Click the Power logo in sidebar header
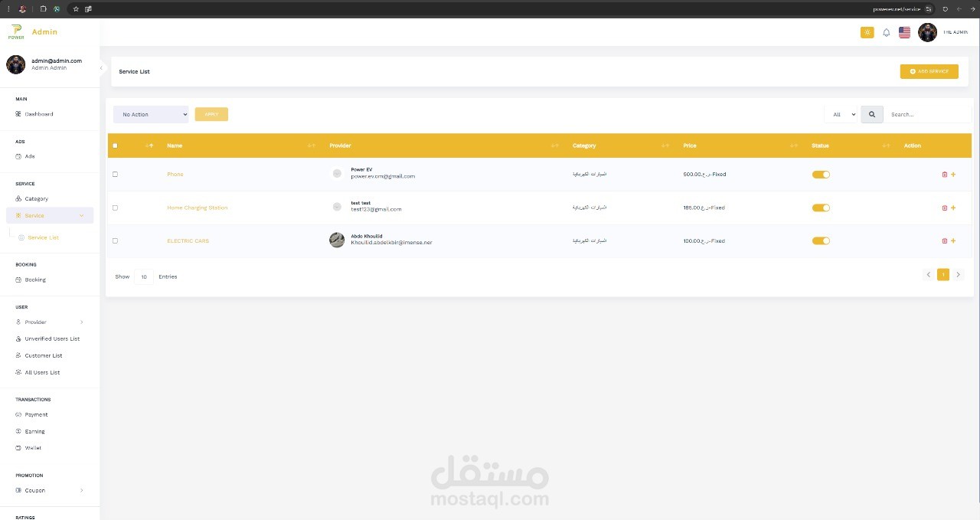The width and height of the screenshot is (980, 520). (x=16, y=32)
